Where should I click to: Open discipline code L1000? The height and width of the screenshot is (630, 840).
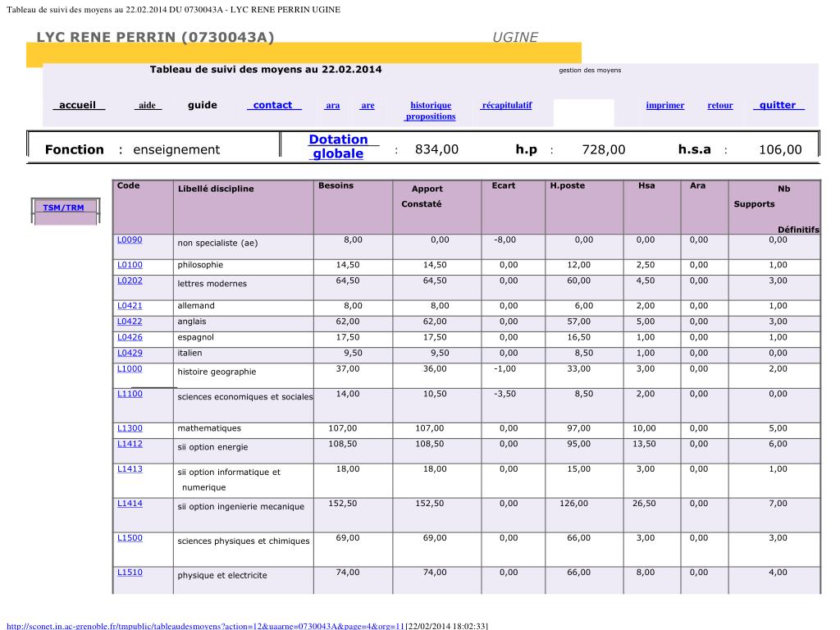pos(130,368)
